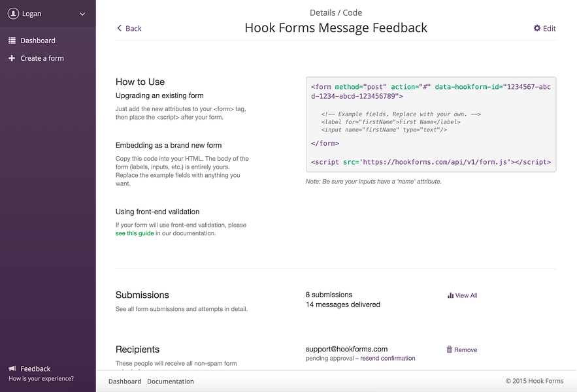Click the 'Hook Forms Message Feedback' title
The height and width of the screenshot is (392, 577).
(x=336, y=27)
